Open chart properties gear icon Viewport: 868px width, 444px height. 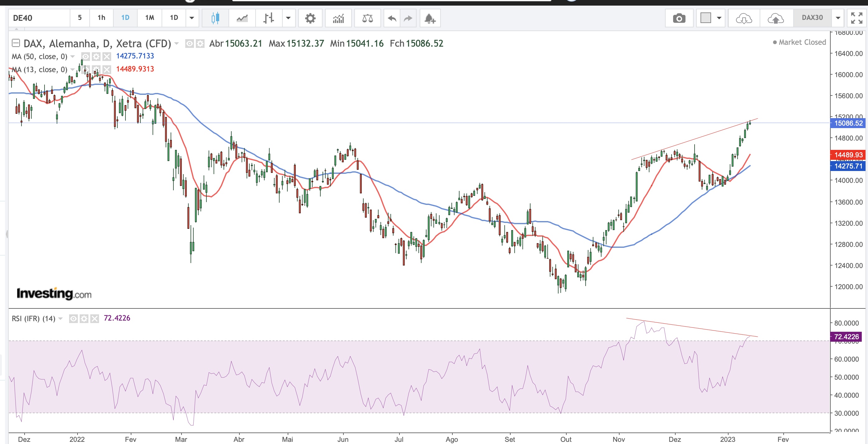click(x=310, y=18)
